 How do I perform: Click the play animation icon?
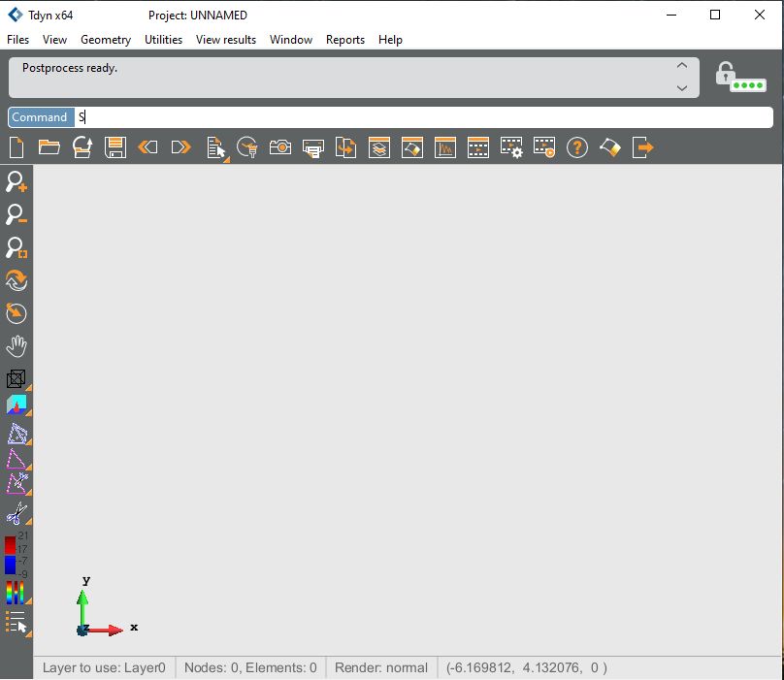544,147
